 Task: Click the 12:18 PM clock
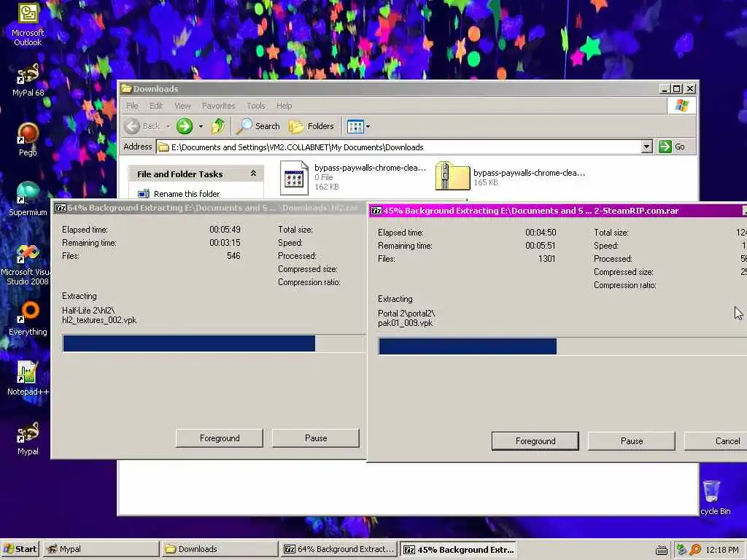pos(721,550)
